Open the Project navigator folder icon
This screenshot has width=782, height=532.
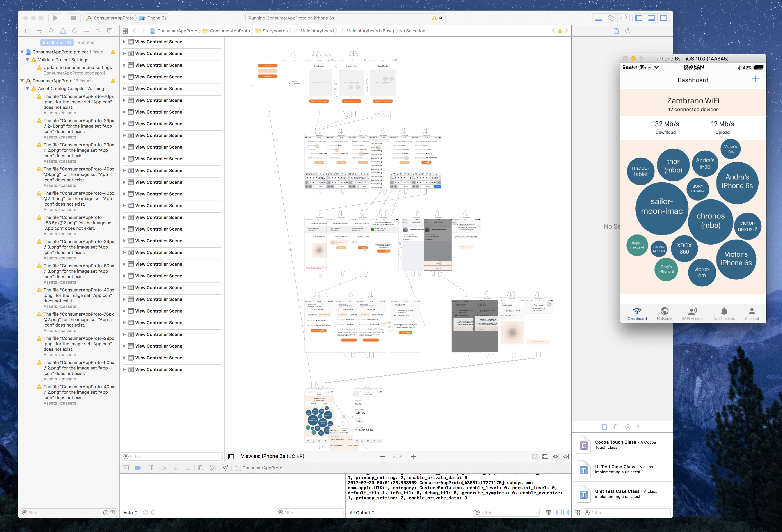pos(28,31)
